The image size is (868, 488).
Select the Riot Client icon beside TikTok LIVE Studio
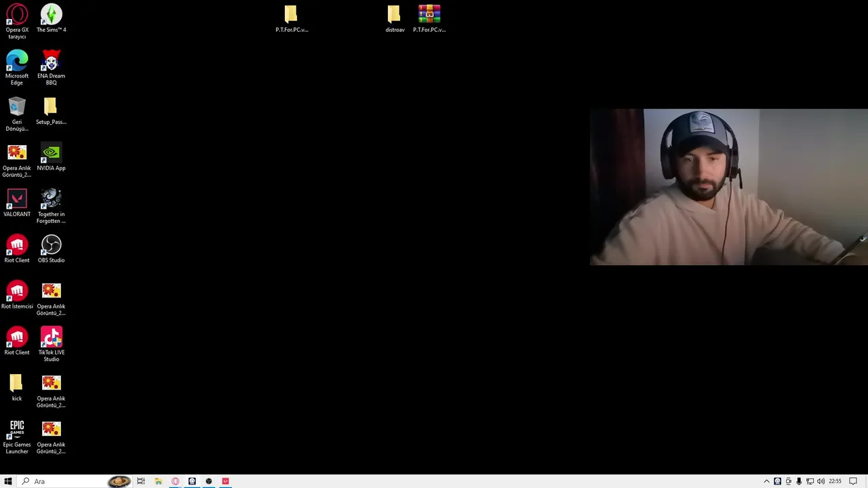(x=17, y=342)
